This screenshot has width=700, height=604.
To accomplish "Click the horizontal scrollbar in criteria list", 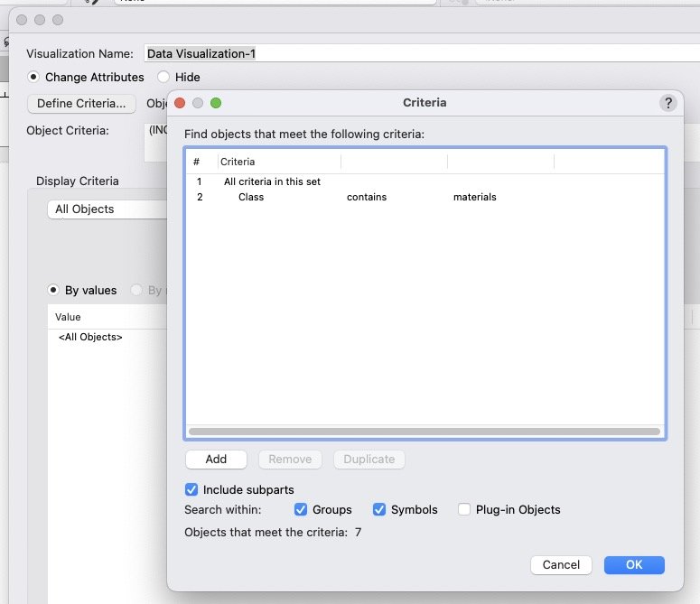I will (x=425, y=432).
